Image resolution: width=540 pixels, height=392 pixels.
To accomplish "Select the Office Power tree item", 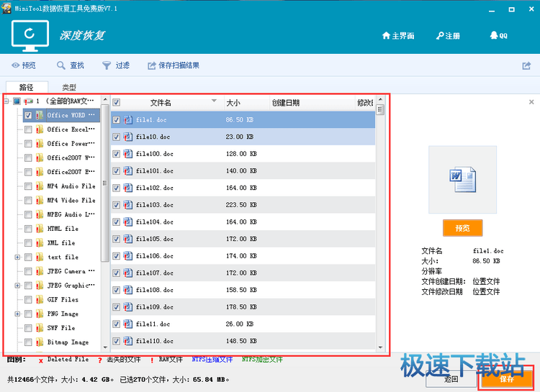I will pos(71,144).
